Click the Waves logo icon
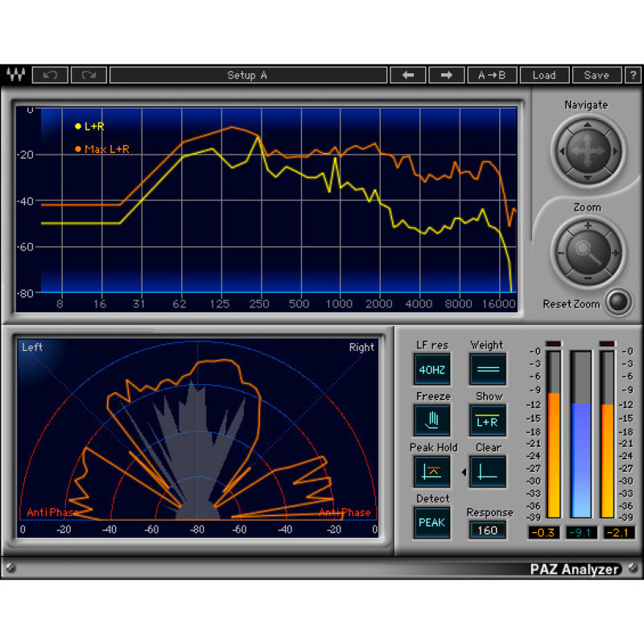The width and height of the screenshot is (644, 644). [x=14, y=75]
